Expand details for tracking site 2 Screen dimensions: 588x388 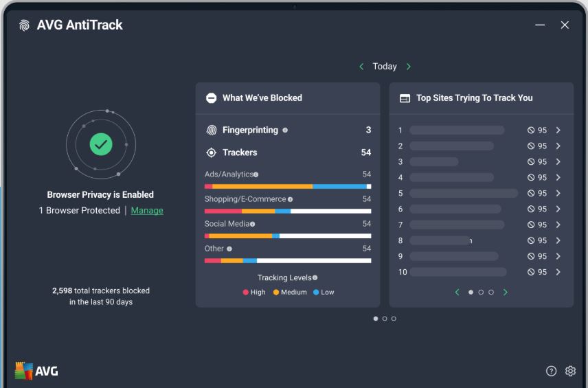click(558, 146)
